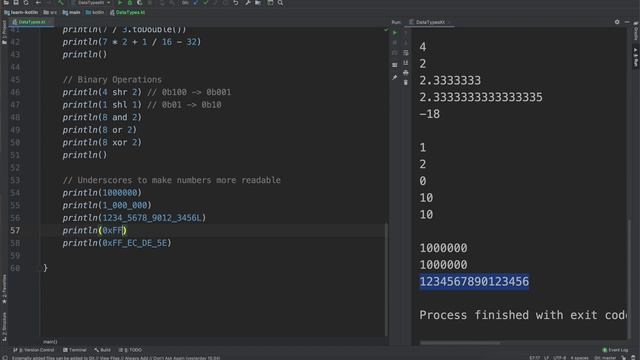Run the program with the green play icon
The width and height of the screenshot is (640, 360).
(x=120, y=2)
